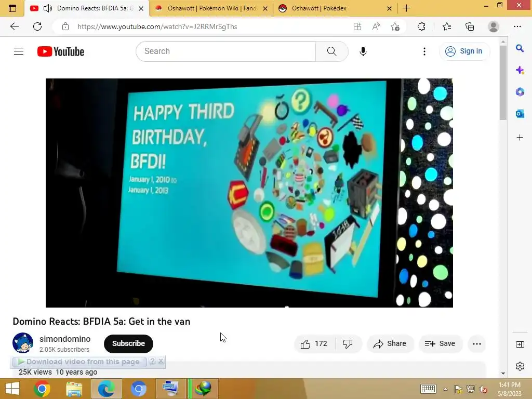
Task: Open more actions ellipsis beside Save
Action: pyautogui.click(x=477, y=344)
